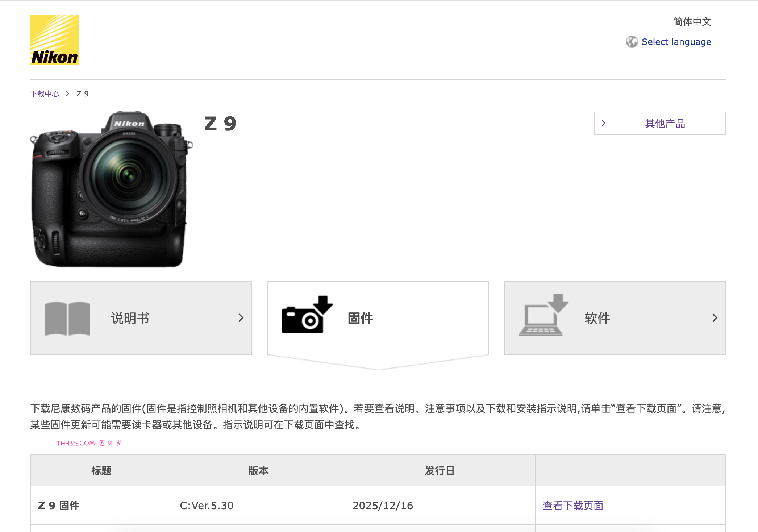Open language selector via globe icon
The height and width of the screenshot is (532, 758).
tap(632, 42)
